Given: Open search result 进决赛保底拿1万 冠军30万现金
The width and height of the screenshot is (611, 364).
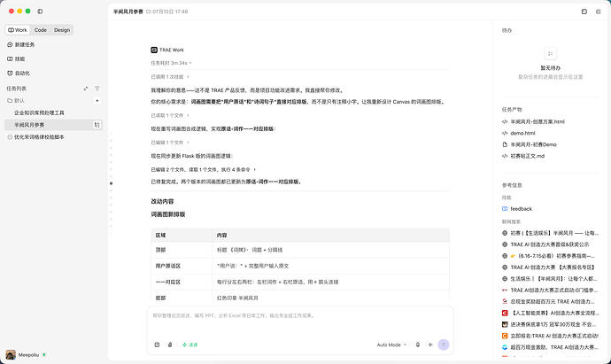Looking at the screenshot, I should point(549,324).
